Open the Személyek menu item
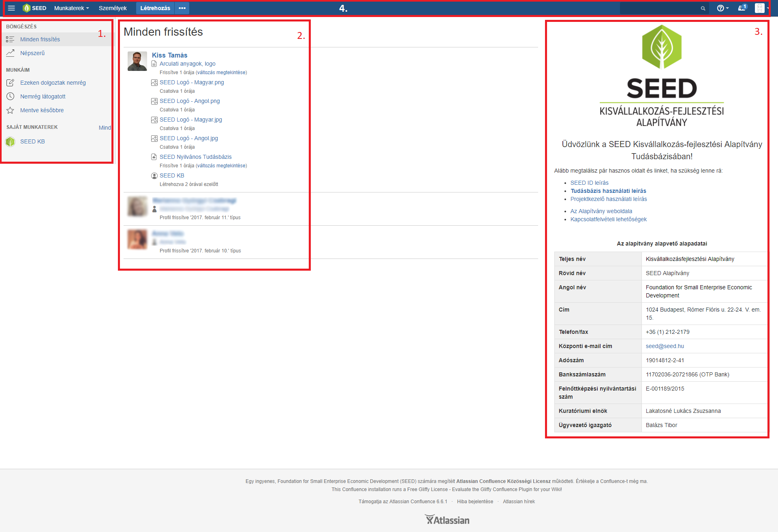This screenshot has width=778, height=532. [x=113, y=8]
